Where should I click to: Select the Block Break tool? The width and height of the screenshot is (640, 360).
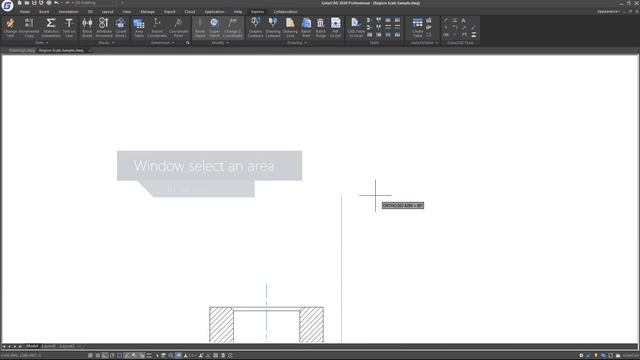coord(87,28)
